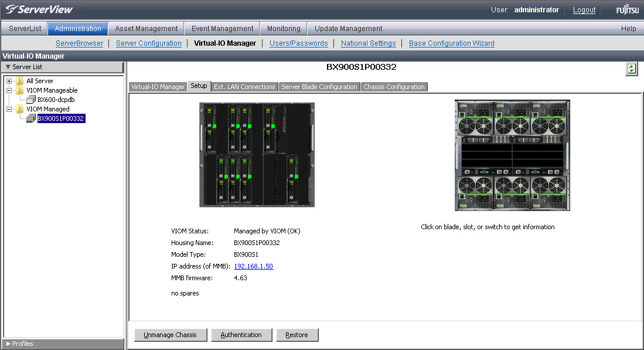Click the refresh icon at top right
Viewport: 644px width, 350px height.
pos(631,69)
